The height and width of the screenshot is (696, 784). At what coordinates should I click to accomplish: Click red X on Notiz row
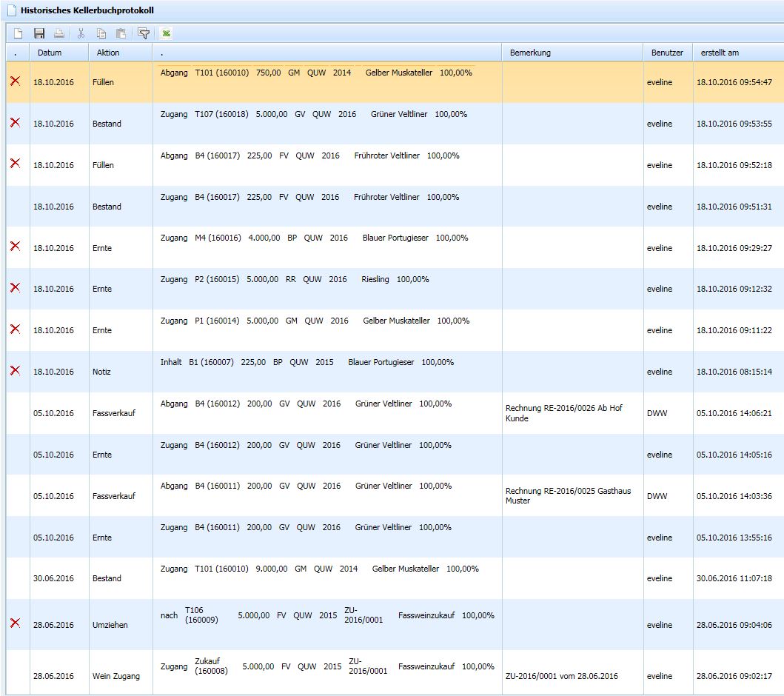point(15,370)
